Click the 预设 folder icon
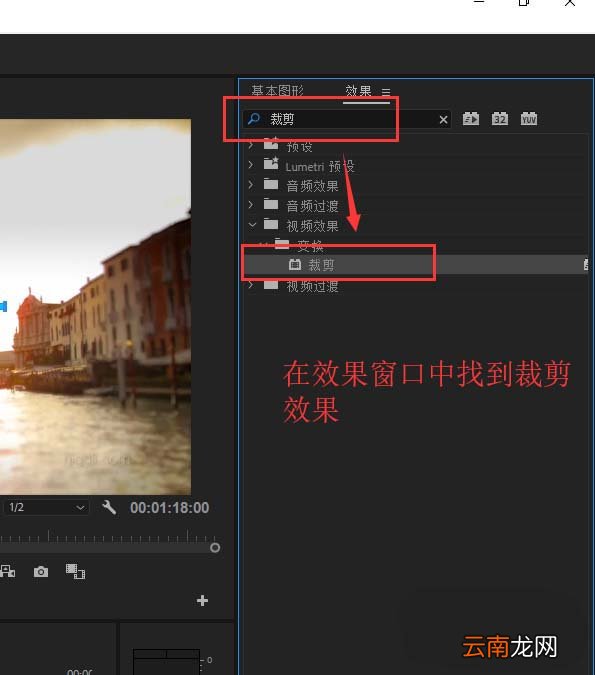The width and height of the screenshot is (595, 675). pos(271,143)
